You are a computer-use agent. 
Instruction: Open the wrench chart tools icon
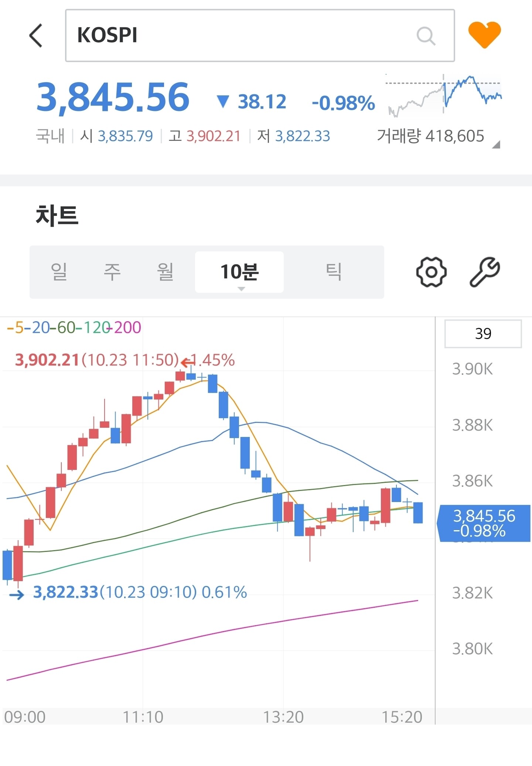point(485,272)
